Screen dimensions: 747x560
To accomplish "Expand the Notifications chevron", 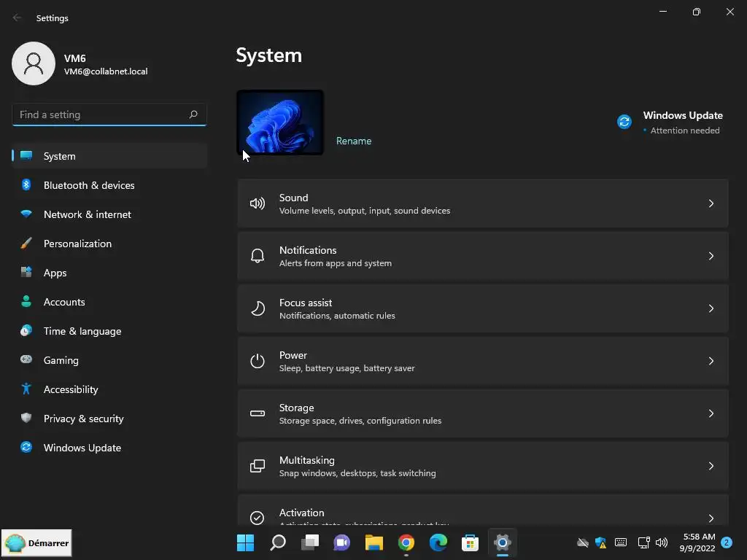I will coord(711,256).
